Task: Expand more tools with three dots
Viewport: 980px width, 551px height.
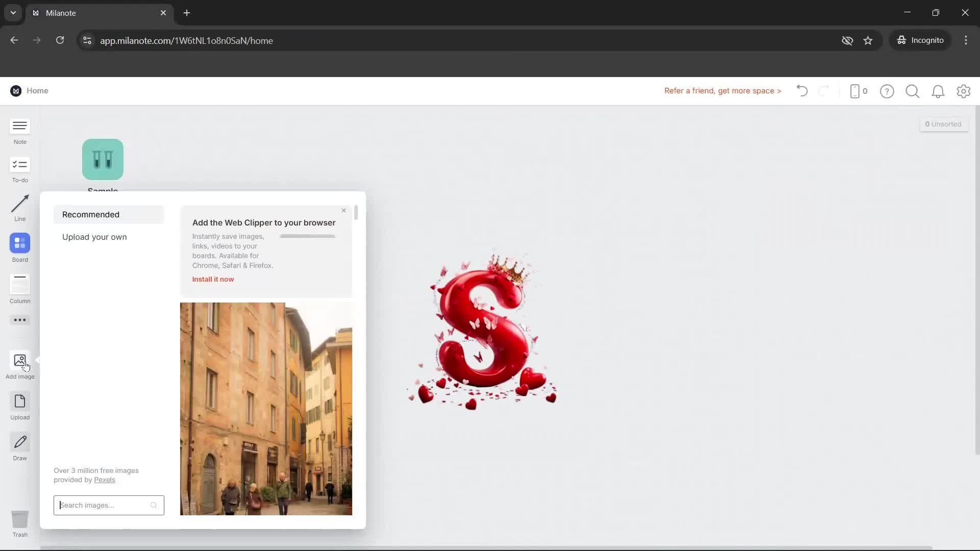Action: click(20, 320)
